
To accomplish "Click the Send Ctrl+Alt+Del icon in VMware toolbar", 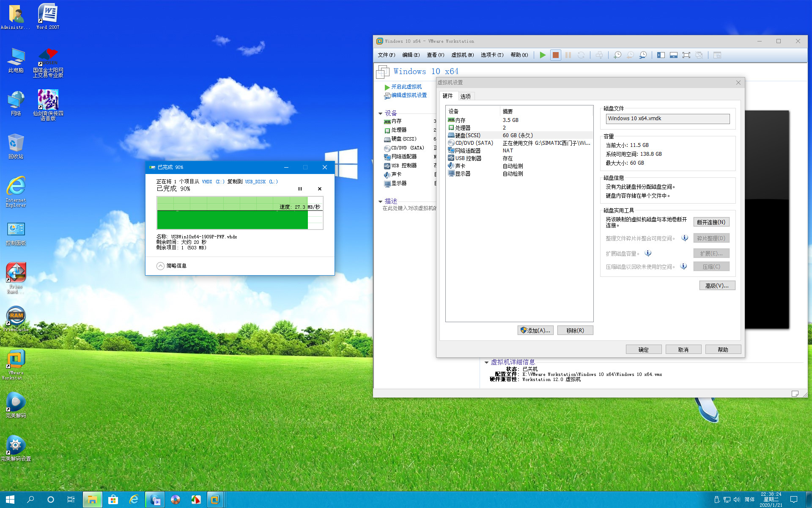I will 599,55.
